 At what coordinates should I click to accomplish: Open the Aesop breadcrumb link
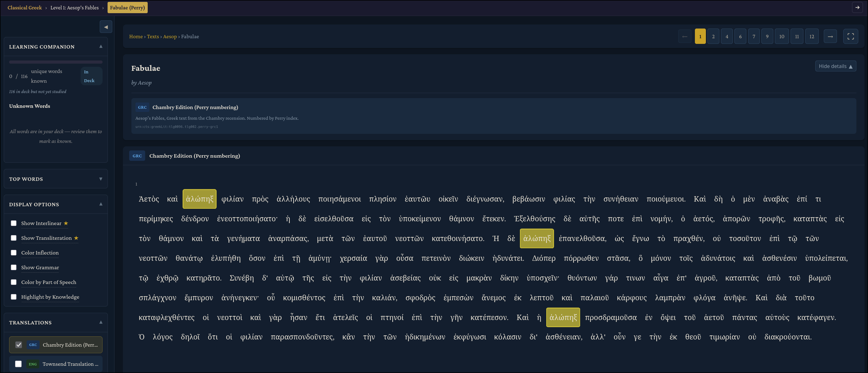[x=170, y=36]
